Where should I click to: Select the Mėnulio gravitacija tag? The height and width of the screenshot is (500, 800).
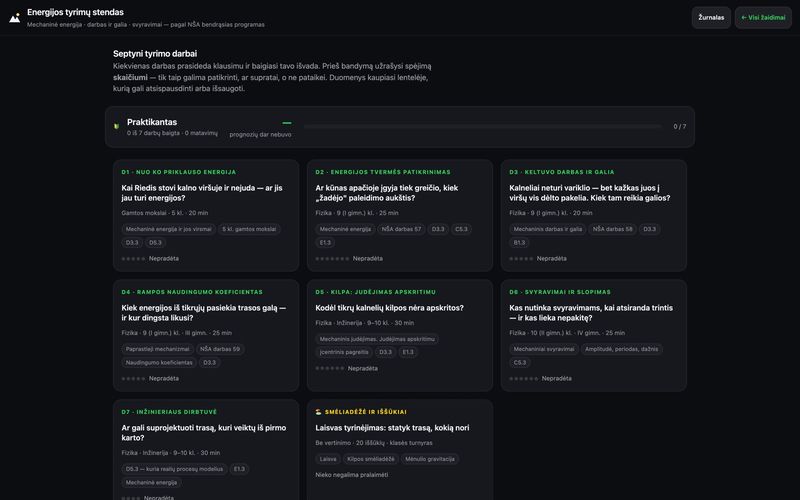coord(430,459)
